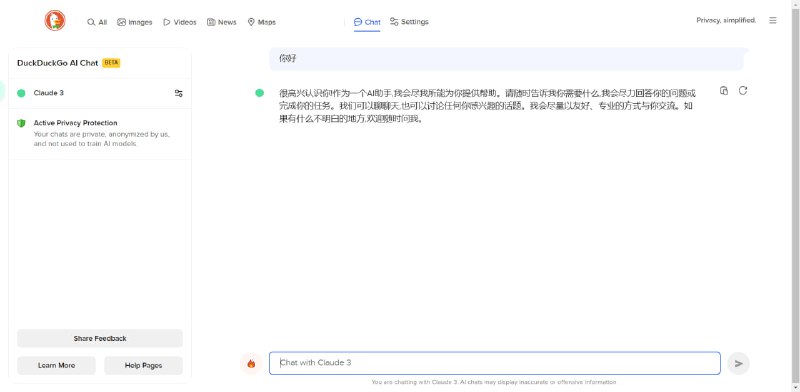Open the All search tab
This screenshot has height=392, width=800.
97,22
